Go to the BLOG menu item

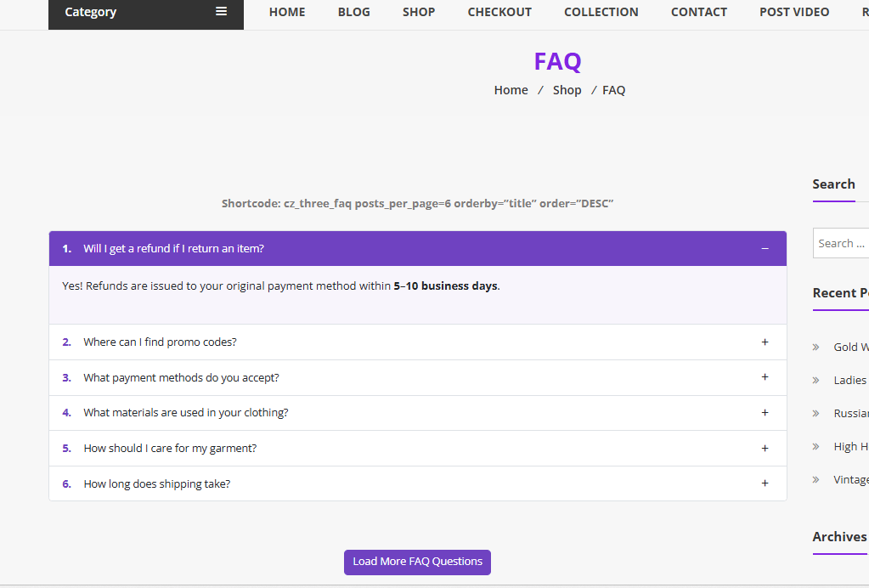[353, 12]
